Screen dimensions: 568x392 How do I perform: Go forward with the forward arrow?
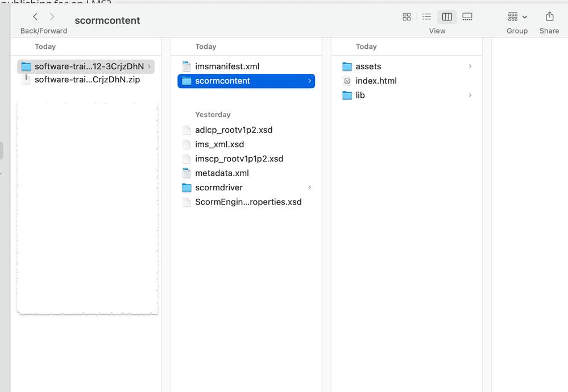52,17
